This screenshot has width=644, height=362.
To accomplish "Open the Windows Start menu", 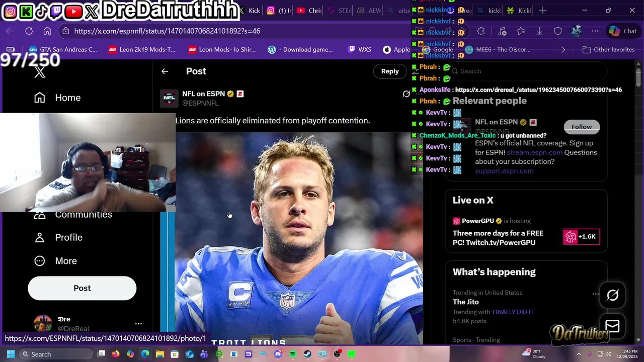I will pos(11,354).
